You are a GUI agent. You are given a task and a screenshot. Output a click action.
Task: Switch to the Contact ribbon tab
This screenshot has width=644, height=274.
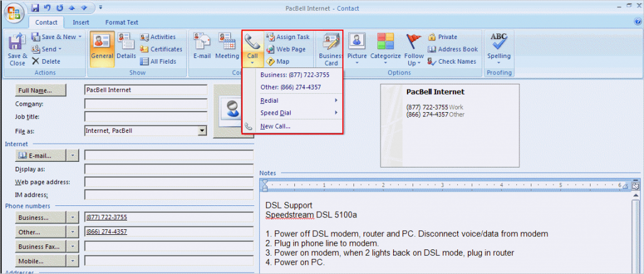pyautogui.click(x=46, y=22)
